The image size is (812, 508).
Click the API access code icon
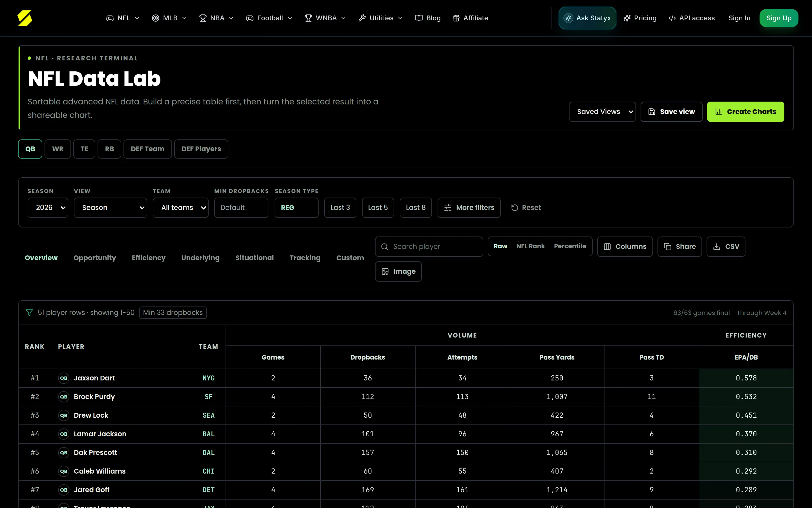click(672, 18)
